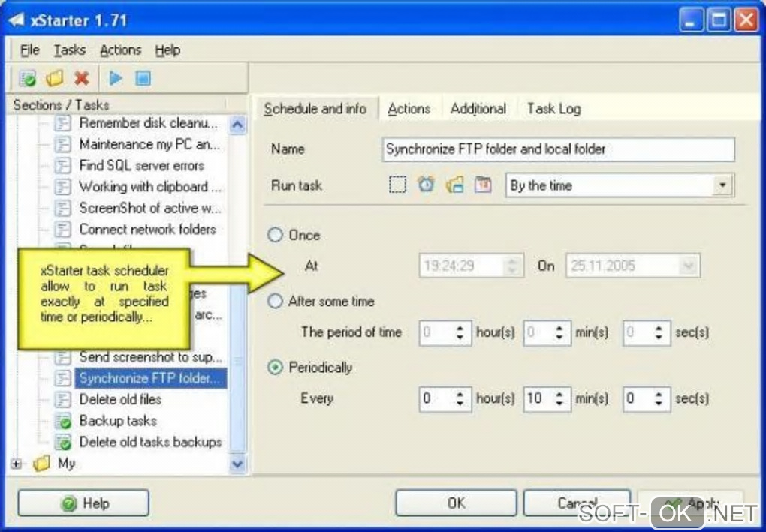Open the Run task 'By the time' dropdown

[x=722, y=185]
